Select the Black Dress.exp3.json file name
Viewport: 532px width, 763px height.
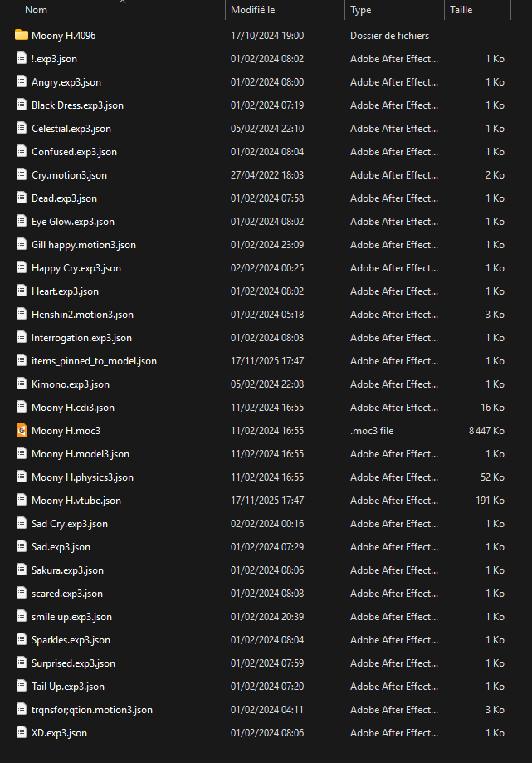77,105
